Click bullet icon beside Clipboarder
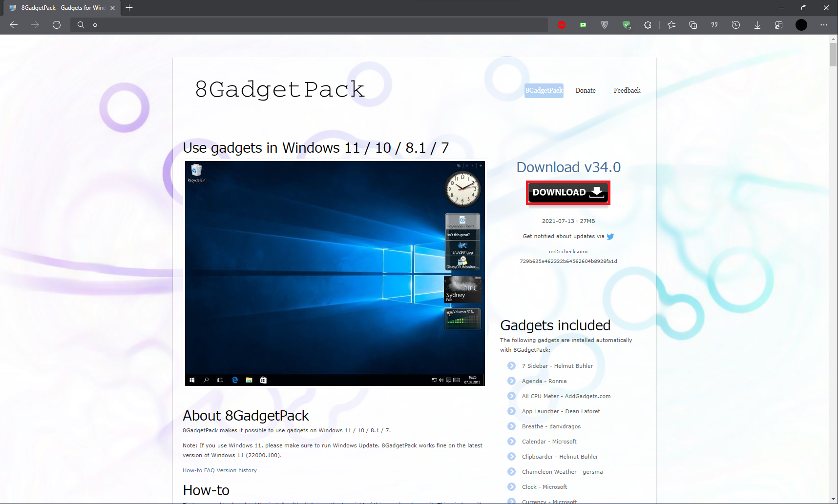Viewport: 838px width, 504px height. click(511, 457)
